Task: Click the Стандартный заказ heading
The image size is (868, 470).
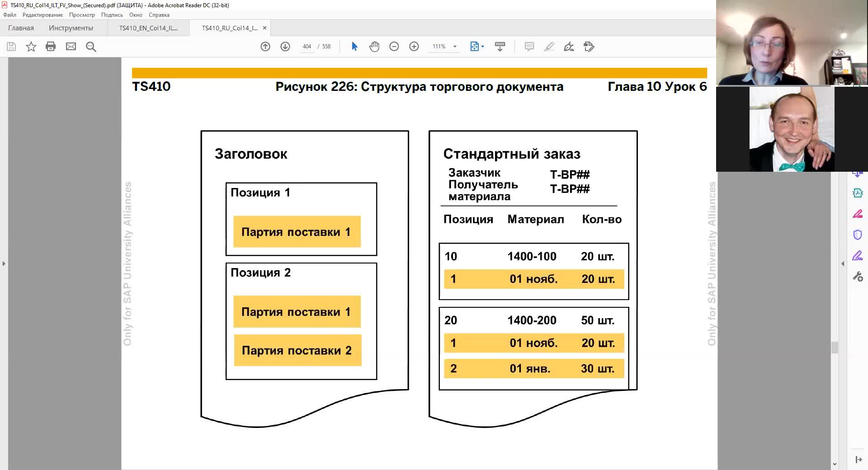Action: point(512,154)
